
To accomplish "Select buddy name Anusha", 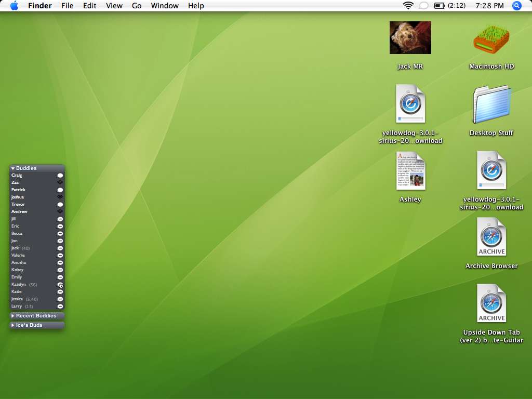I will pos(18,262).
